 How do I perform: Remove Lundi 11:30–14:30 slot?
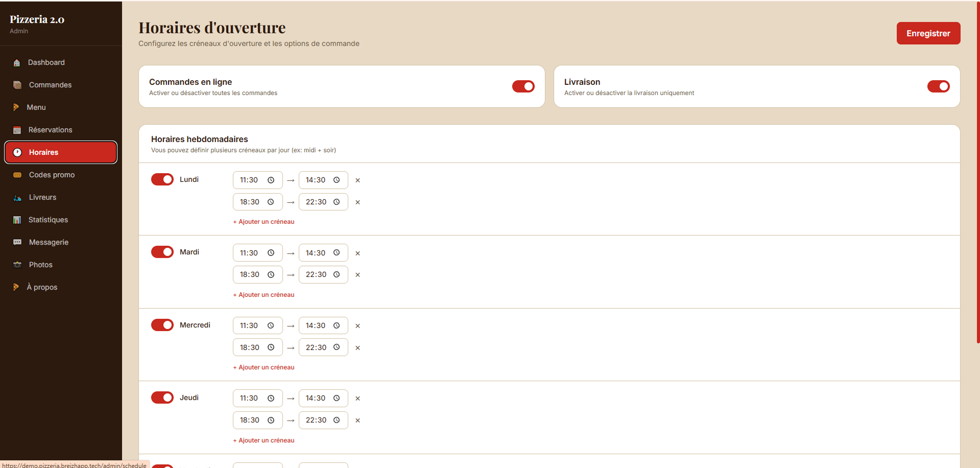point(358,180)
